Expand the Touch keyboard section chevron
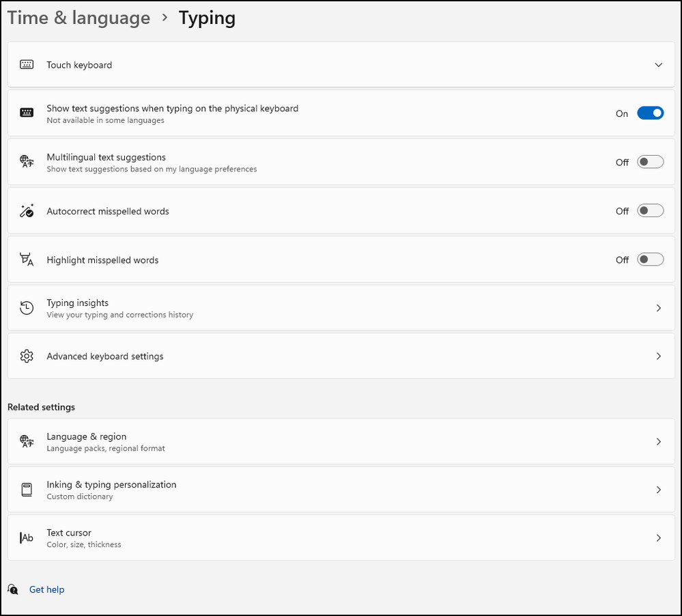 pyautogui.click(x=658, y=65)
